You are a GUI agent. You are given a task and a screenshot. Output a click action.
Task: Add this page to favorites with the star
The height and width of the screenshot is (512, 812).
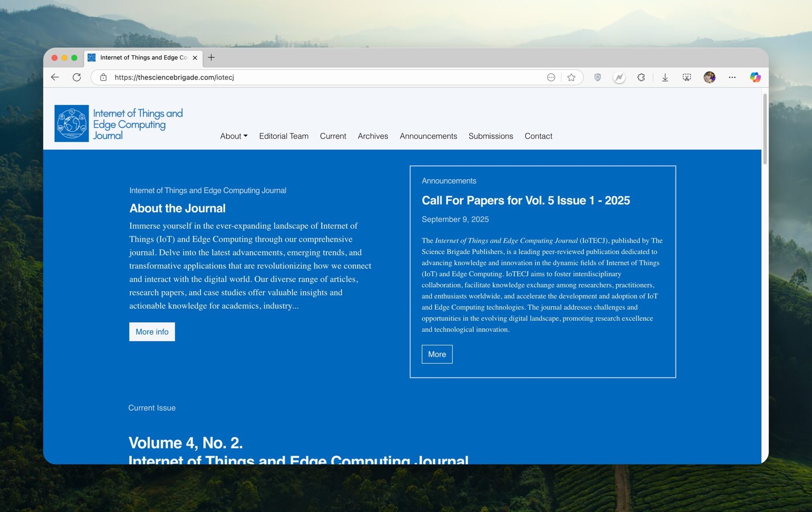571,77
